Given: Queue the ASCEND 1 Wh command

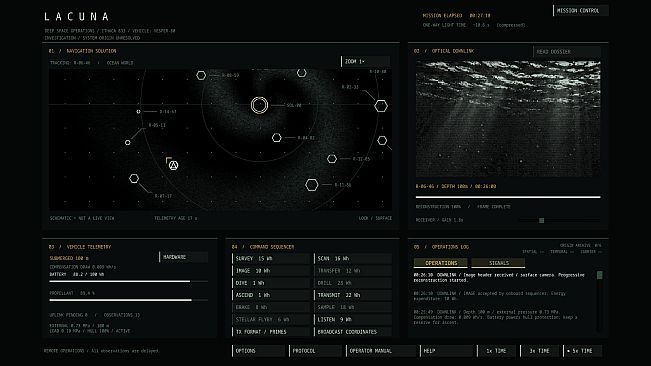Looking at the screenshot, I should tap(271, 295).
